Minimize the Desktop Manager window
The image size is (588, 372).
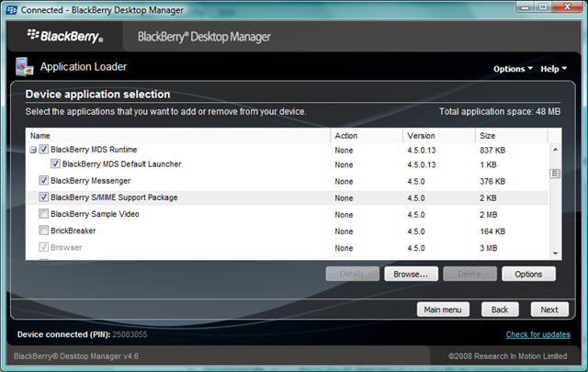point(525,7)
